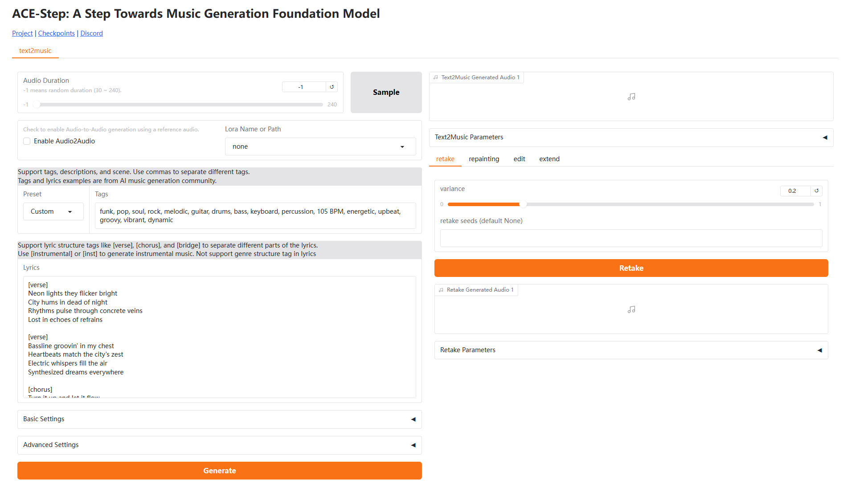The width and height of the screenshot is (843, 504).
Task: Open the edit tab
Action: coord(519,159)
